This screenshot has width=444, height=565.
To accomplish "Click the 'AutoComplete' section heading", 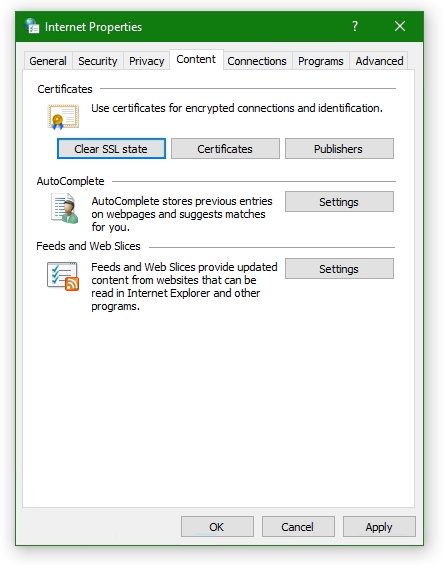I will [x=71, y=181].
